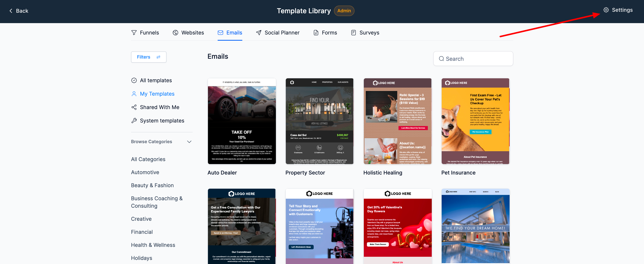Click the Back arrow icon
Image resolution: width=644 pixels, height=264 pixels.
(11, 11)
